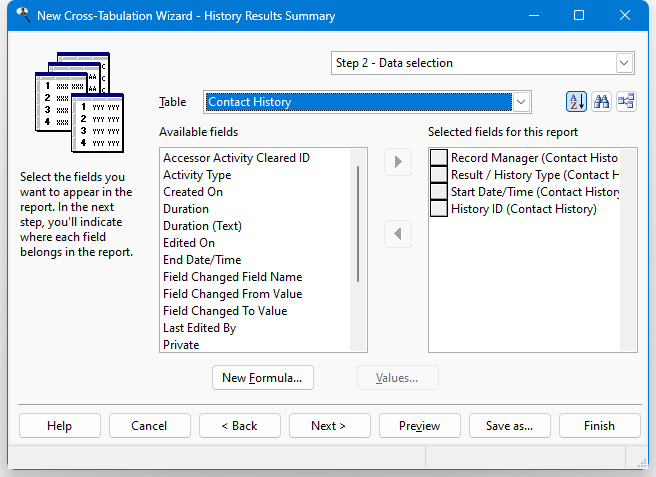Viewport: 656px width, 477px height.
Task: Open the Step 2 - Data selection dropdown
Action: click(624, 63)
